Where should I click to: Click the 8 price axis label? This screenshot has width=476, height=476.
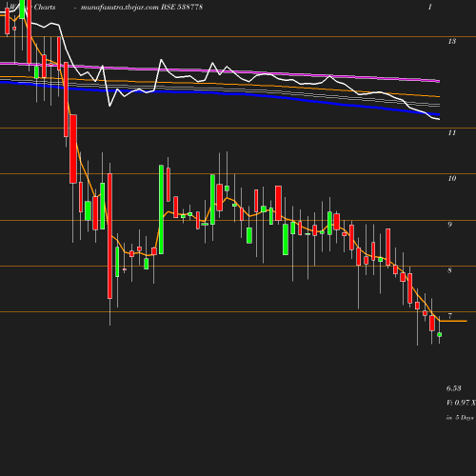[x=449, y=270]
